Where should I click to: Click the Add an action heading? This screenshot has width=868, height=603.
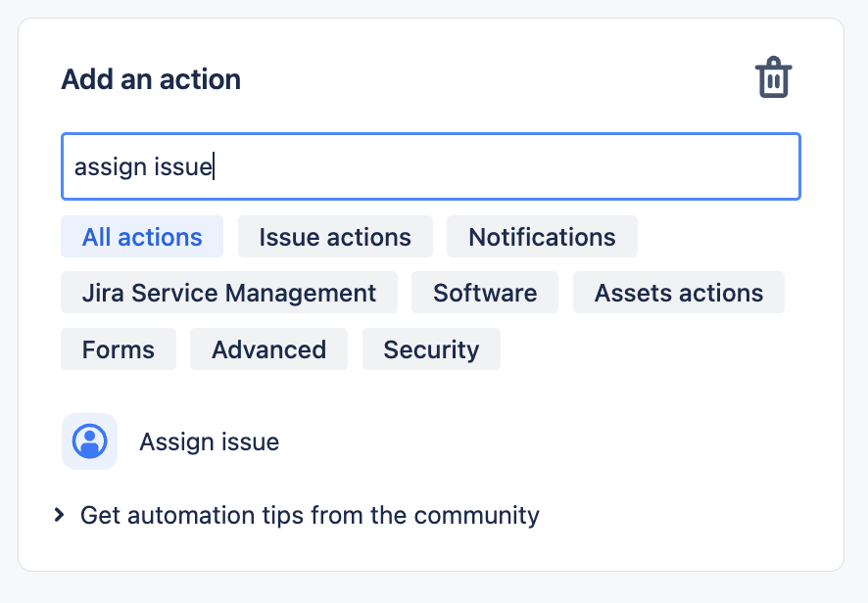[x=151, y=79]
